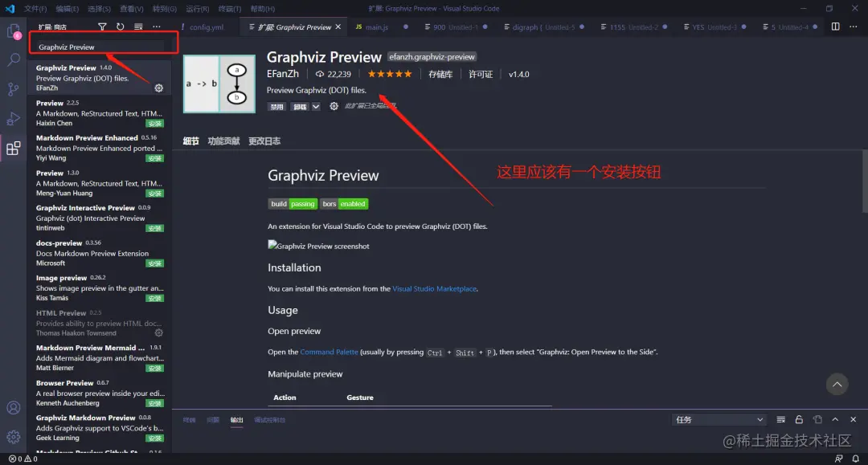Select the 细节 details tab
The width and height of the screenshot is (868, 465).
click(x=191, y=141)
